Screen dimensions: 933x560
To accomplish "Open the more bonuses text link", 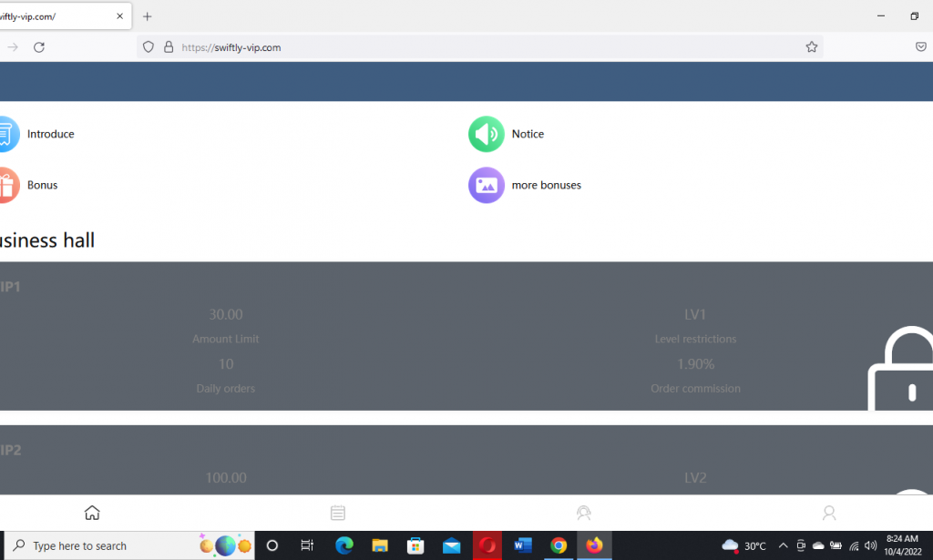I will 546,185.
